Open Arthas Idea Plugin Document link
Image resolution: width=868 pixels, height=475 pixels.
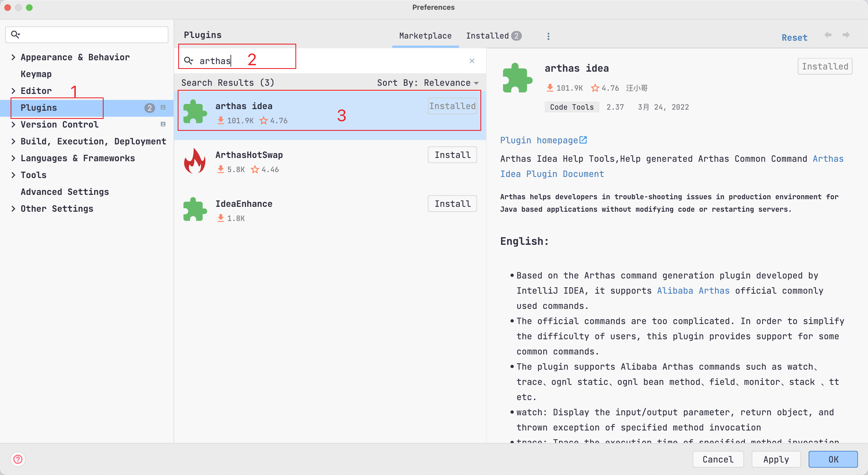552,174
